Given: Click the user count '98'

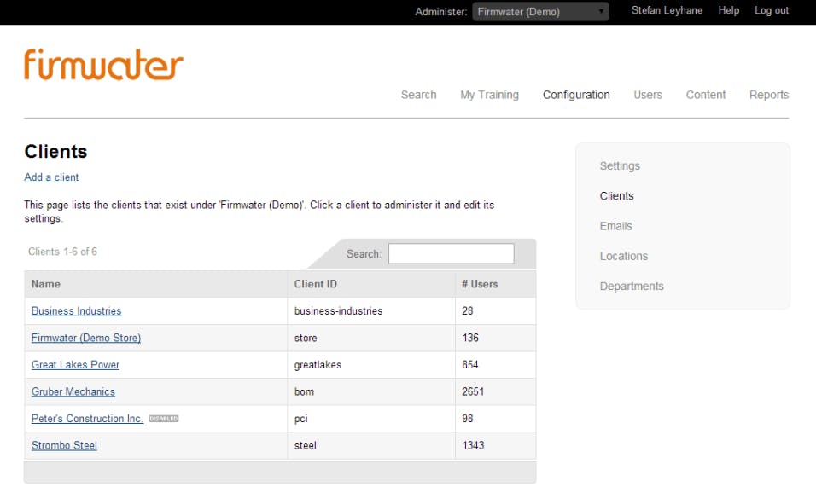Looking at the screenshot, I should pyautogui.click(x=468, y=419).
